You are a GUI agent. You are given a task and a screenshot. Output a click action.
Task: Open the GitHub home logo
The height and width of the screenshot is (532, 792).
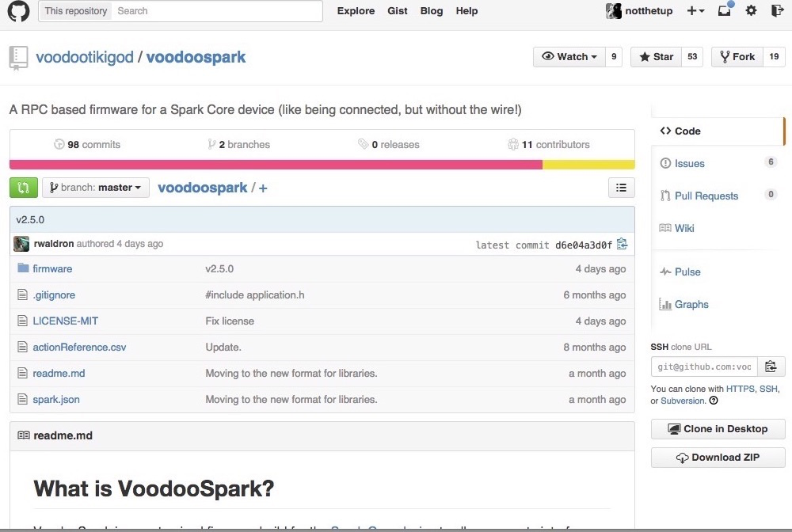coord(19,11)
